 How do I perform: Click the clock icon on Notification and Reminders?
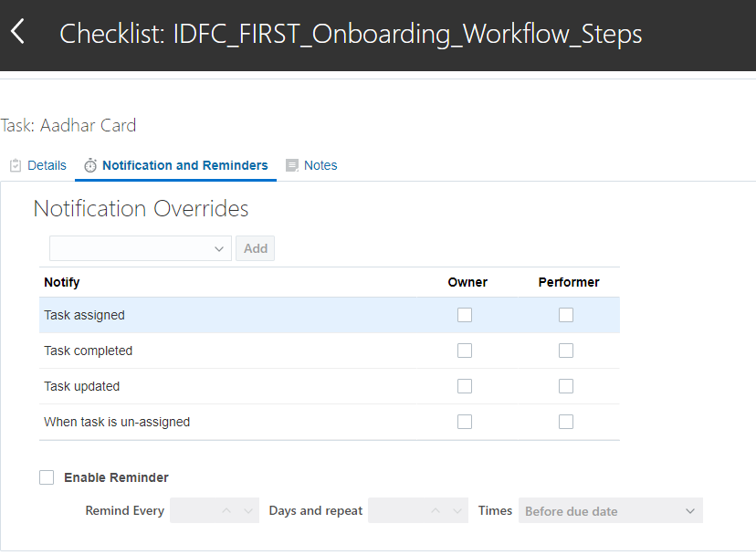tap(90, 165)
